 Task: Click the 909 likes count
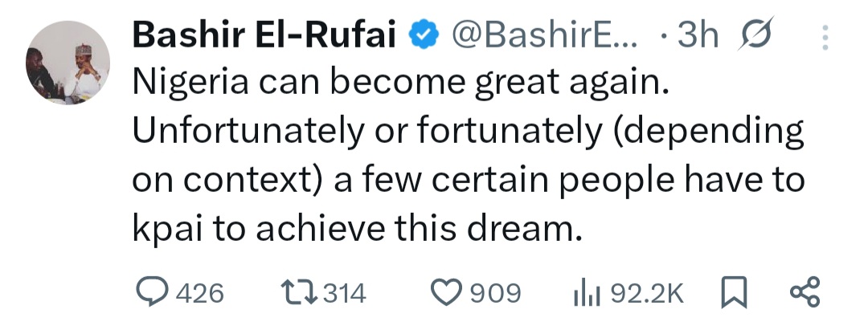tap(495, 293)
